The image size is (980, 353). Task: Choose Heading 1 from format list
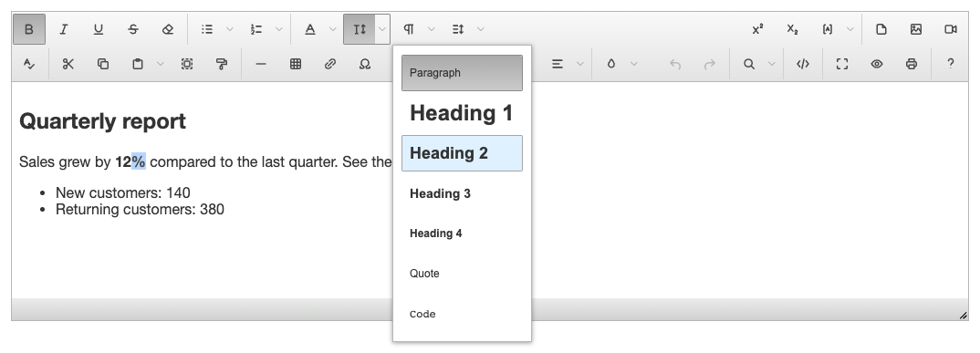[x=462, y=113]
